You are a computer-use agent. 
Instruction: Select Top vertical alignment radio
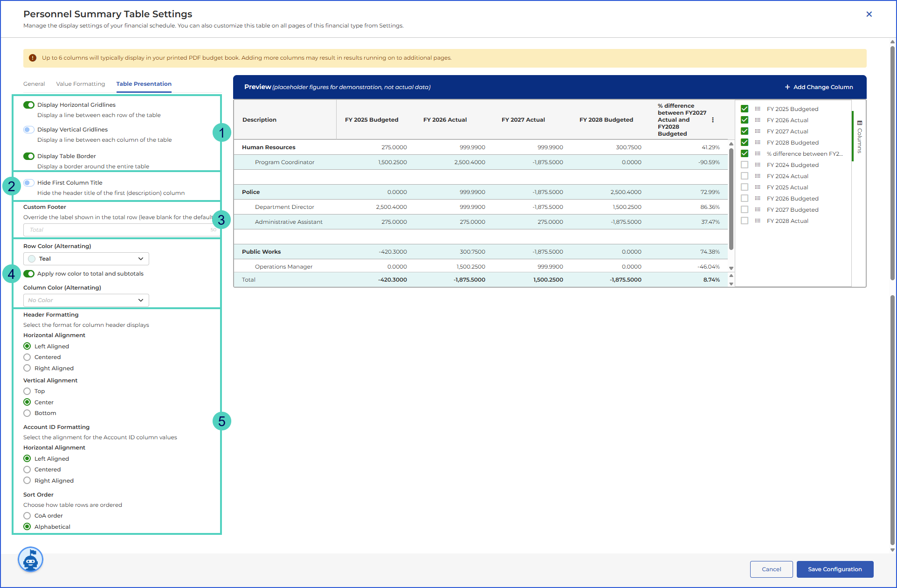pos(27,391)
